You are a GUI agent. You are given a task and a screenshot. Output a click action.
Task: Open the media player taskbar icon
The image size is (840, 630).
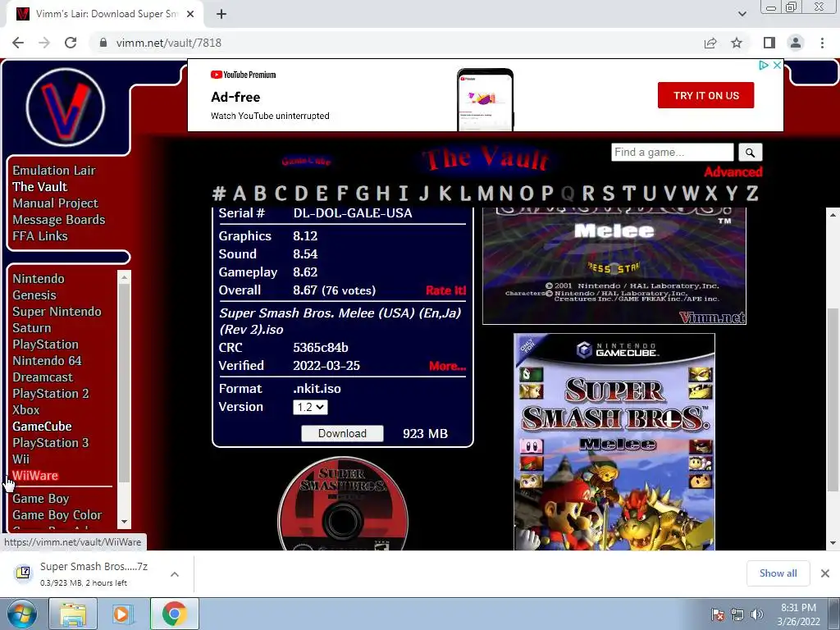click(123, 614)
